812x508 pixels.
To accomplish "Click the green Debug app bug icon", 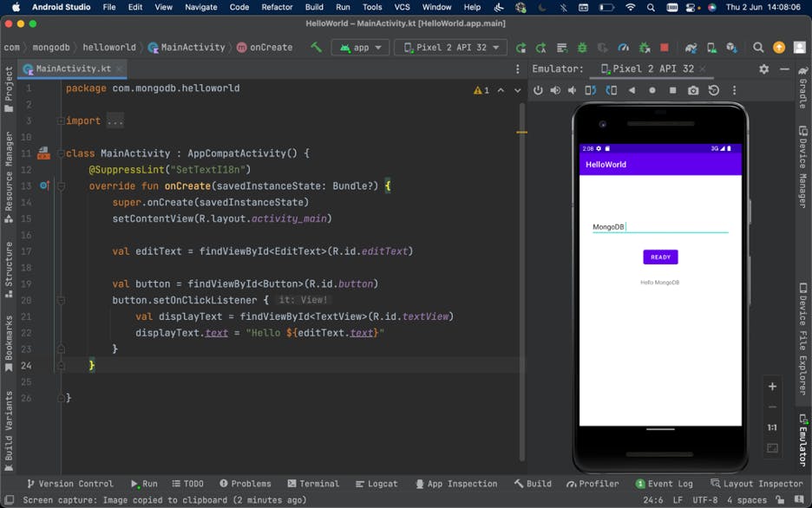I will point(582,48).
